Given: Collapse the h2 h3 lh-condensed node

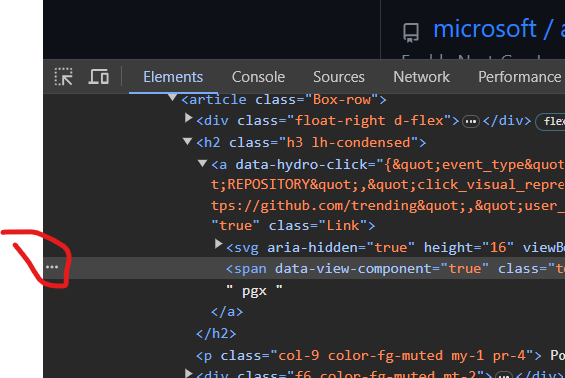Looking at the screenshot, I should pos(187,141).
